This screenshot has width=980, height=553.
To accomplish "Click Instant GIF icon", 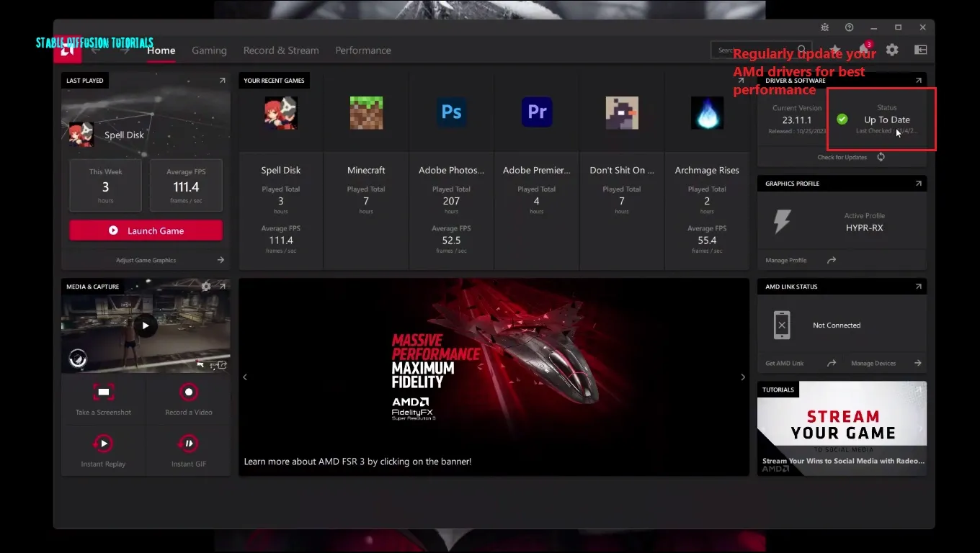I will 189,444.
